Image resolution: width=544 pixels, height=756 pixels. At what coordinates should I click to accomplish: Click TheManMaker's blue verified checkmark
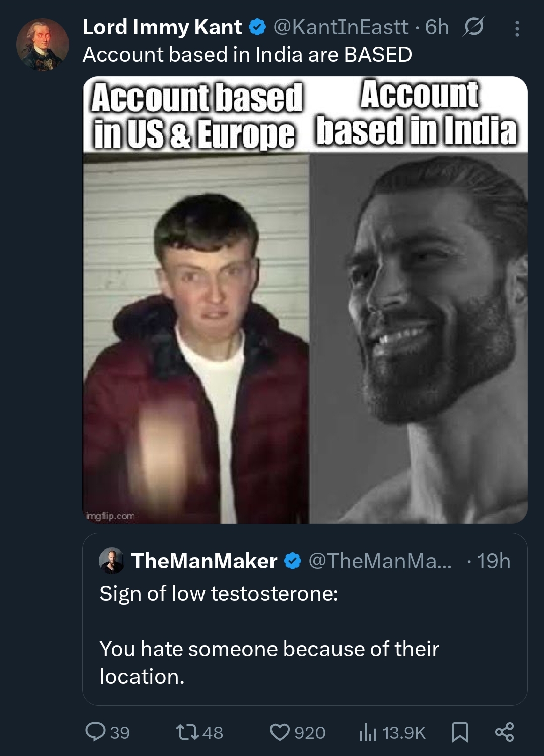(x=293, y=561)
